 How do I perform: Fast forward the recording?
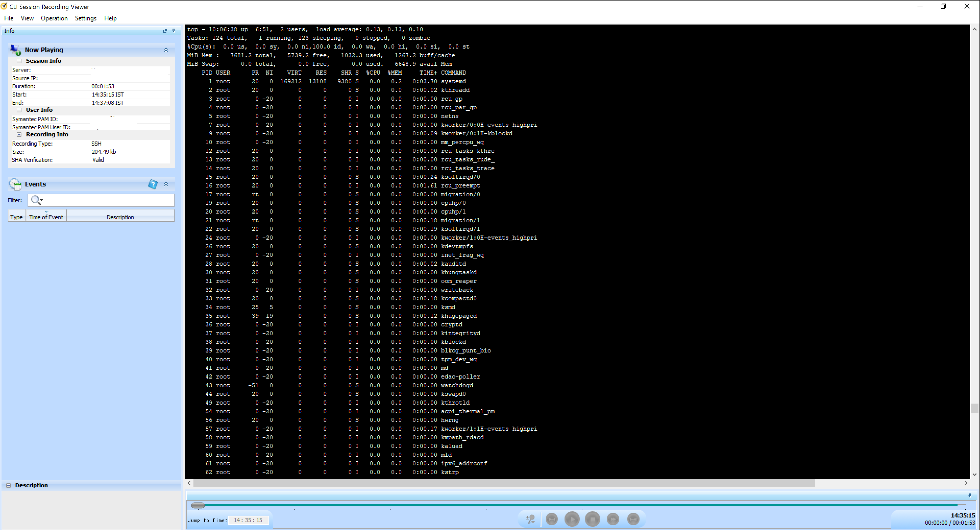tap(613, 519)
